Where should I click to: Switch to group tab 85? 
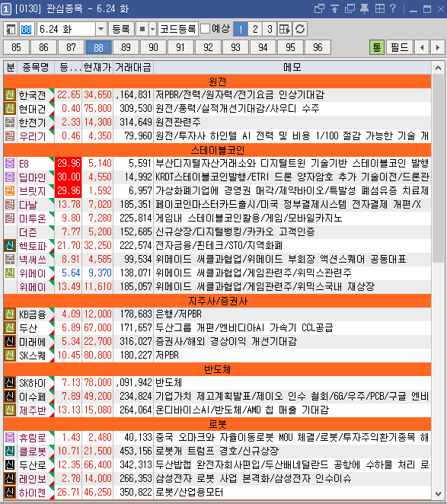[x=16, y=47]
